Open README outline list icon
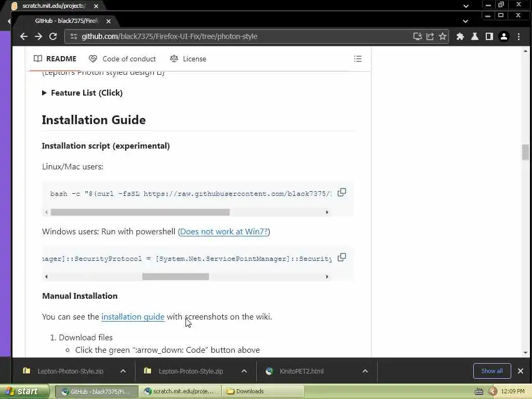The width and height of the screenshot is (532, 399). point(357,59)
